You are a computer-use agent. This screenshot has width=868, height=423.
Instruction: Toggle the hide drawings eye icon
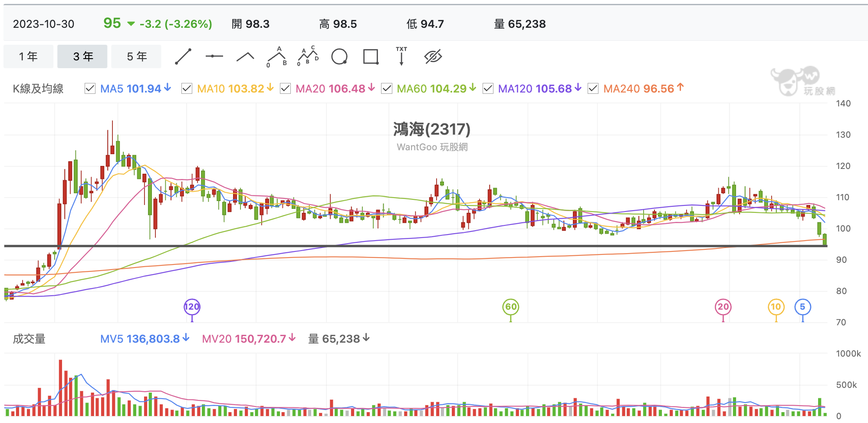tap(433, 56)
